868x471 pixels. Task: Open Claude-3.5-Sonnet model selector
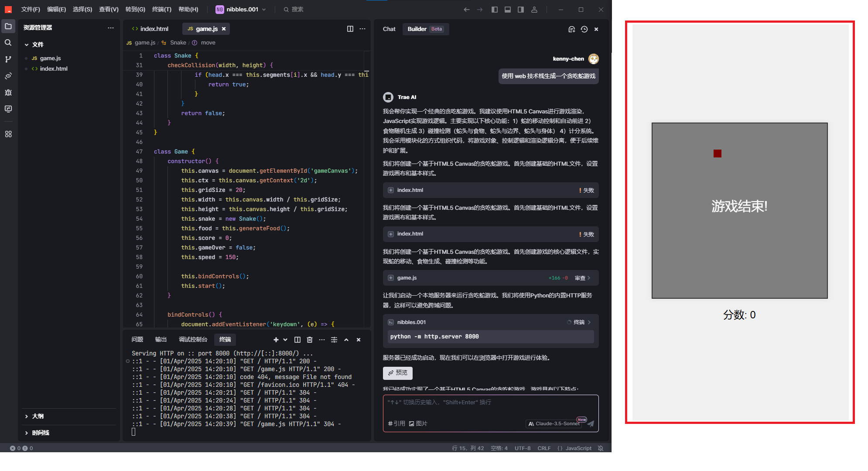[554, 423]
